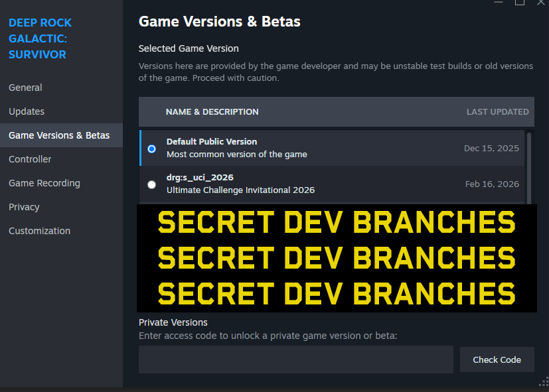The width and height of the screenshot is (549, 392).
Task: Close the properties window
Action: click(541, 3)
